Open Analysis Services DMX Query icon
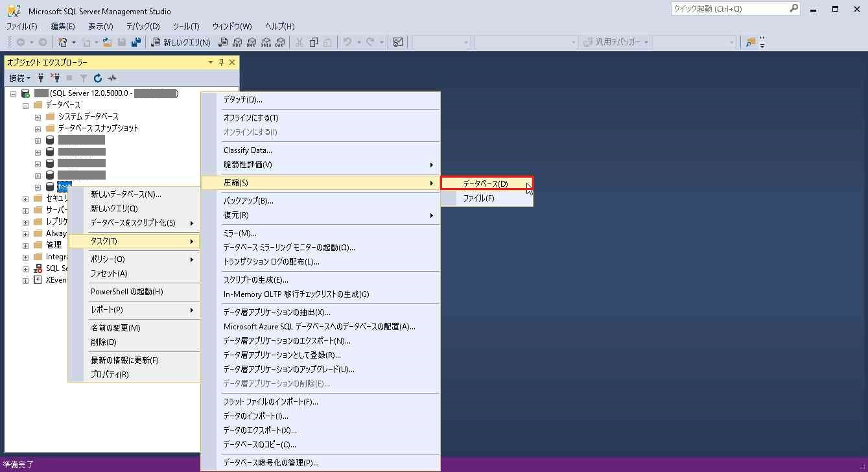 252,42
